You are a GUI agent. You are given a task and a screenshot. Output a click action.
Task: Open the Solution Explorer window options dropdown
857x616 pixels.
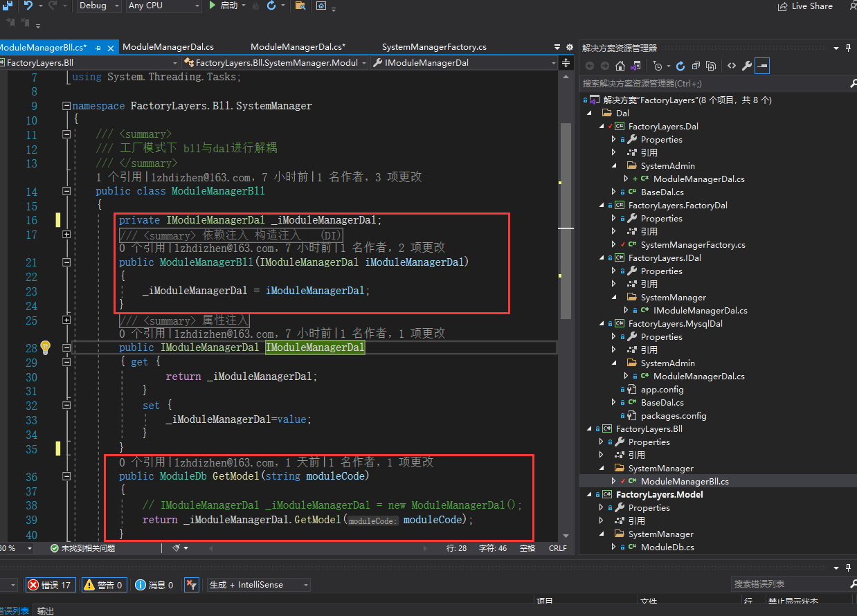[836, 48]
